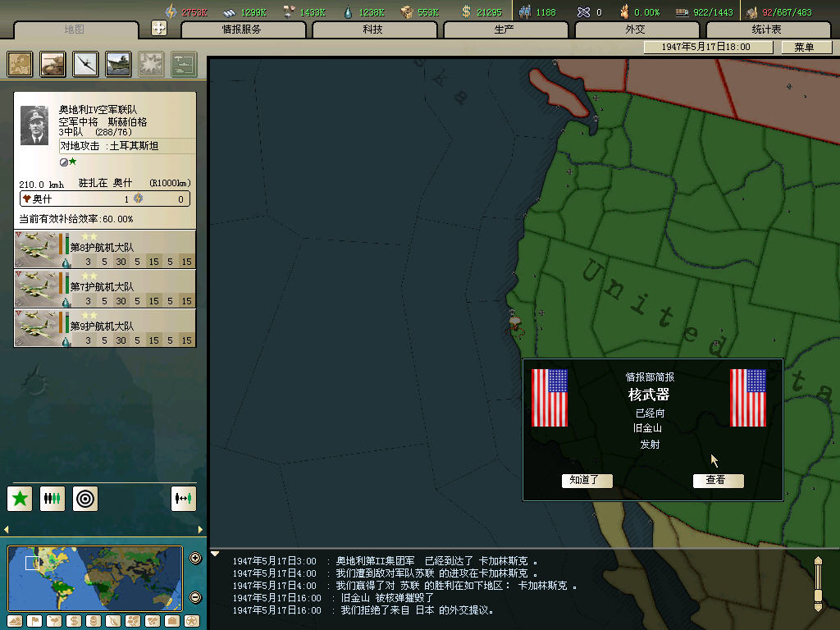Click the green star button
This screenshot has height=630, width=840.
point(20,499)
